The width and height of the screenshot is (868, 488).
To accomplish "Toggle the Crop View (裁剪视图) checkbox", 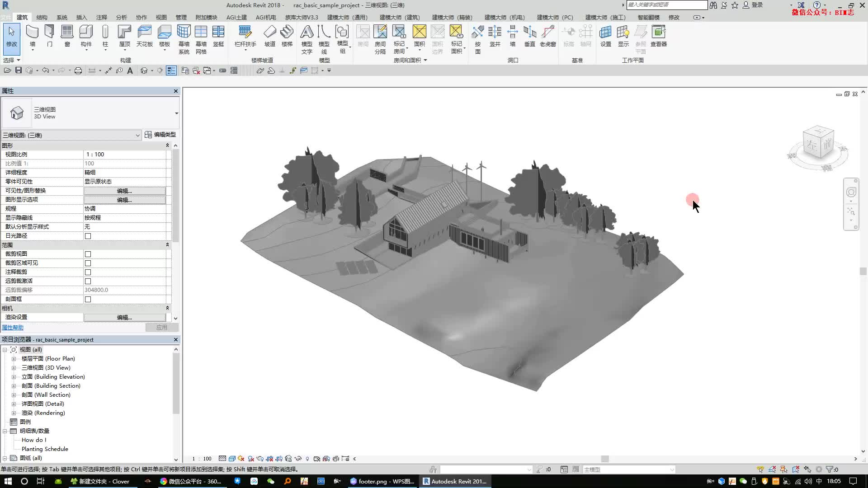I will click(x=88, y=254).
